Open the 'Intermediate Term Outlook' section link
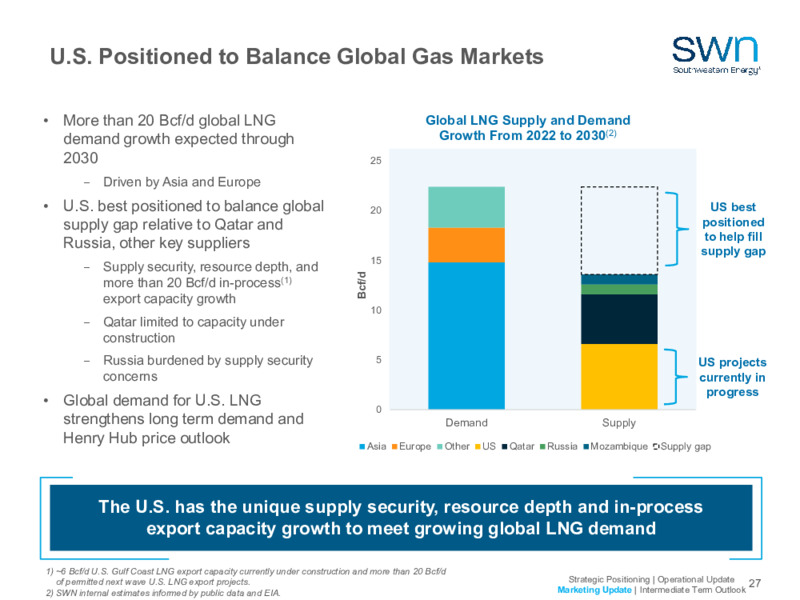The image size is (800, 600). point(692,590)
